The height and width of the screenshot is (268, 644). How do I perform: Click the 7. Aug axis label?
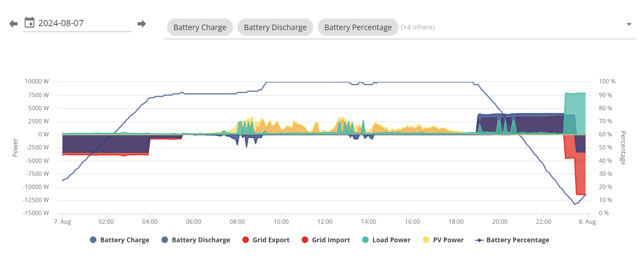(62, 222)
